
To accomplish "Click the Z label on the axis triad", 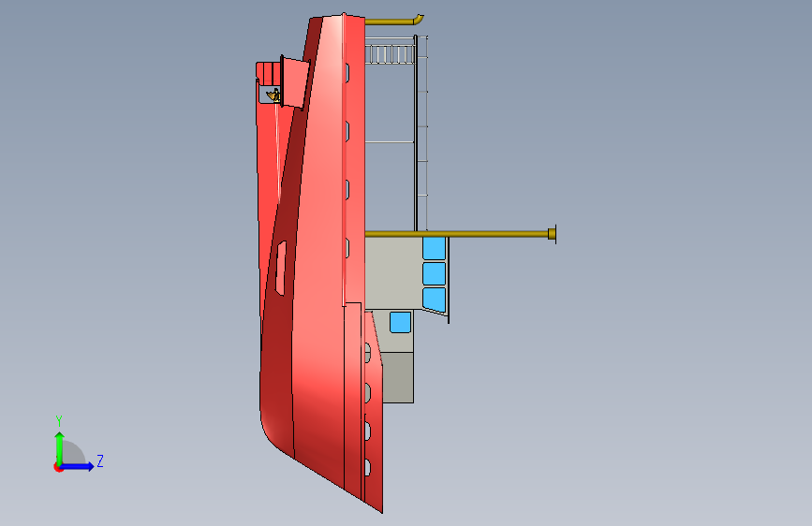I will [100, 460].
